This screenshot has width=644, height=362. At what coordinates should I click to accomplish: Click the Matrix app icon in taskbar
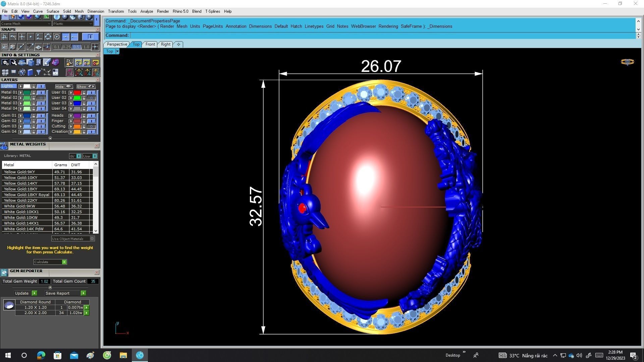[140, 355]
